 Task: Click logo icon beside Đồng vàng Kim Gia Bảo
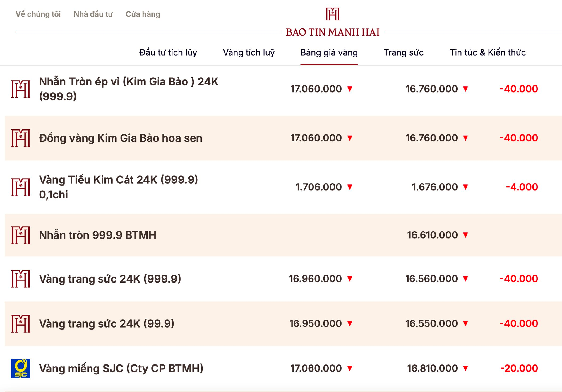(21, 138)
